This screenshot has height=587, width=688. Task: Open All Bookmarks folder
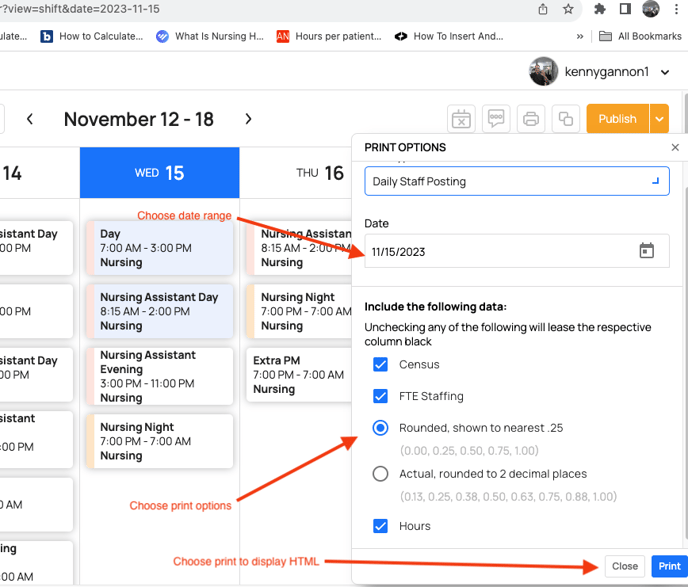click(640, 36)
